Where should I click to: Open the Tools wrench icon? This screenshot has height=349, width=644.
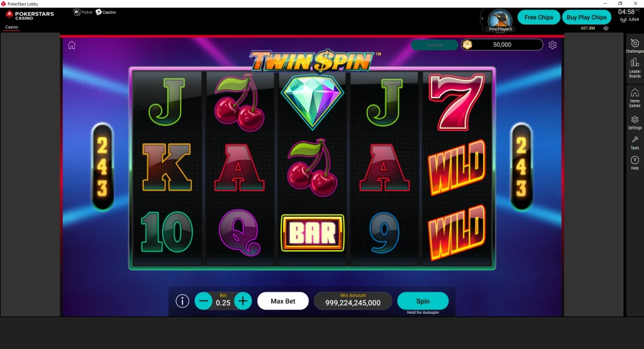tap(635, 143)
